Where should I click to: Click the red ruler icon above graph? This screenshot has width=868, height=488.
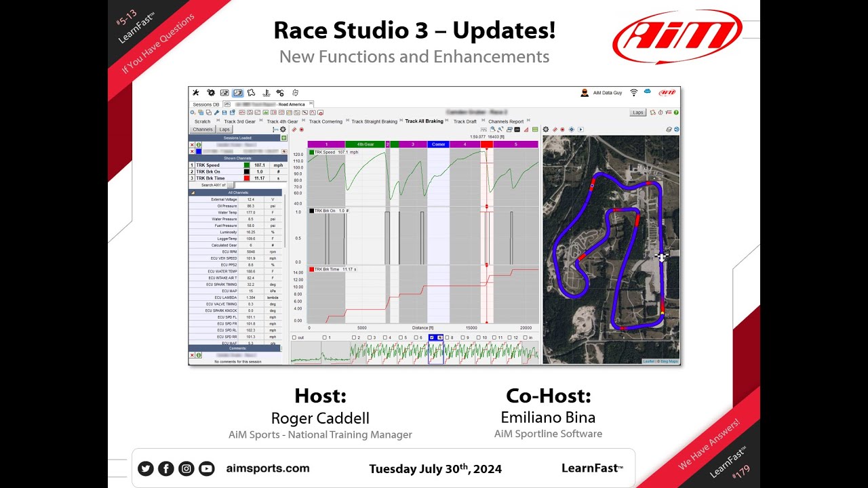(294, 129)
